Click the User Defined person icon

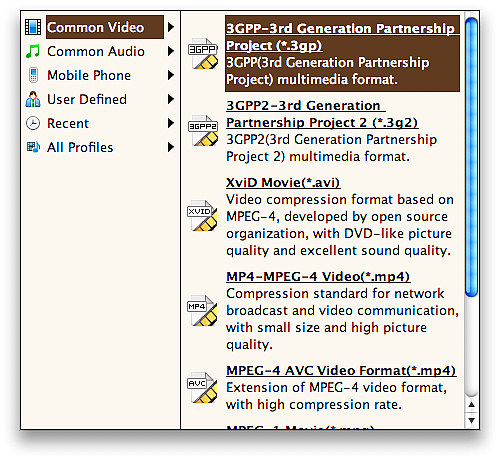[x=33, y=99]
